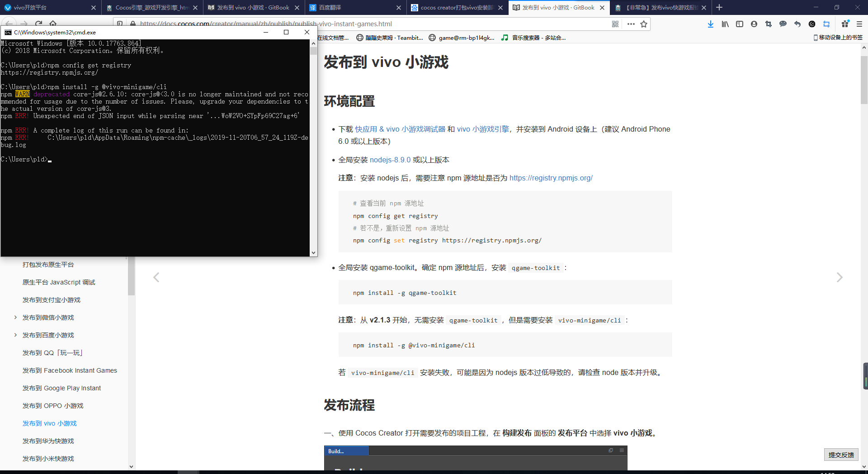Click the black circular extension icon
Image resolution: width=868 pixels, height=474 pixels.
click(812, 24)
